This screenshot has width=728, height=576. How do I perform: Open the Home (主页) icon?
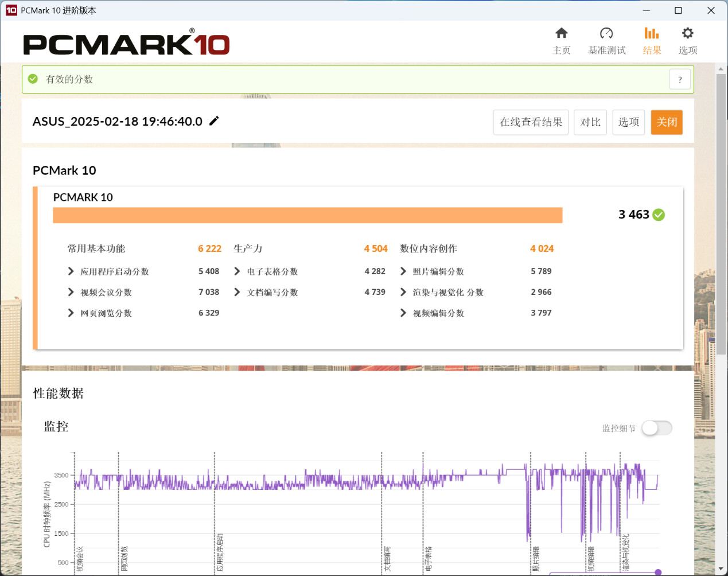[x=561, y=33]
